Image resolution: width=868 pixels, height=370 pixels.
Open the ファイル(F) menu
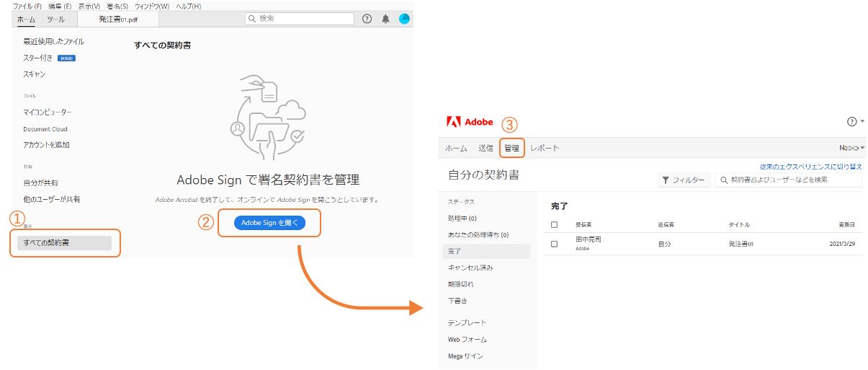click(27, 6)
